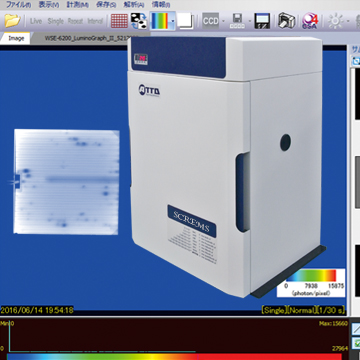Image resolution: width=360 pixels, height=360 pixels.
Task: Click the brightness sun icon
Action: (x=335, y=22)
